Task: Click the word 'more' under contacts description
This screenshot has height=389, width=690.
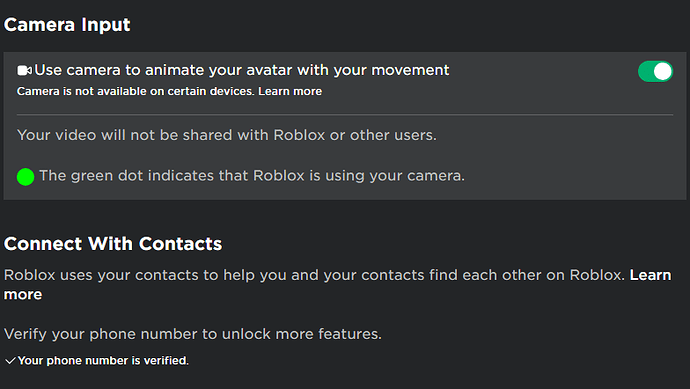Action: 23,294
